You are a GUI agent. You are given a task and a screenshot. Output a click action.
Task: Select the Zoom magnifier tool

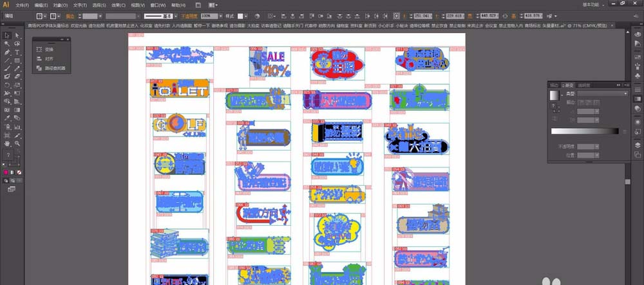pyautogui.click(x=17, y=143)
